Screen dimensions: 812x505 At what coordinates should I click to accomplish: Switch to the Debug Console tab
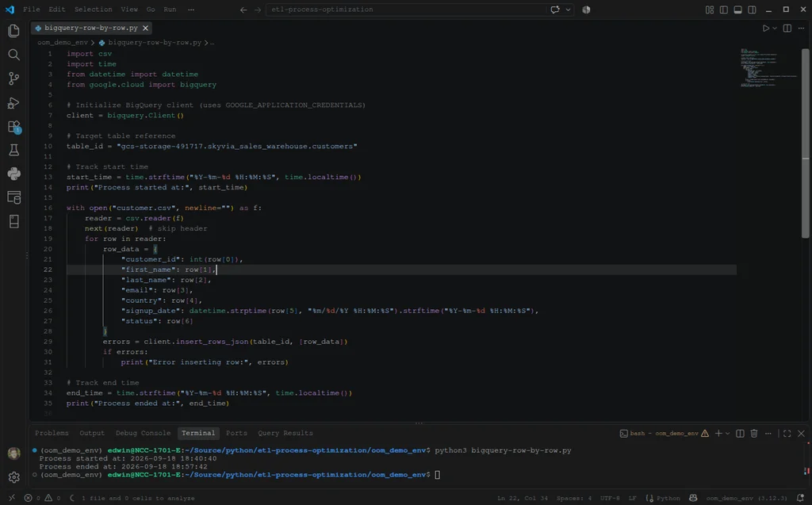tap(143, 433)
